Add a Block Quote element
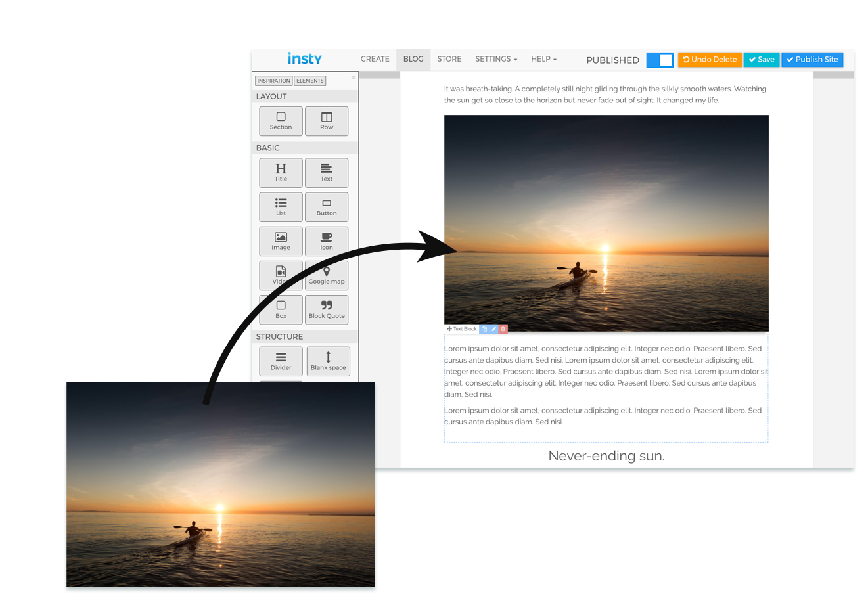 click(327, 309)
